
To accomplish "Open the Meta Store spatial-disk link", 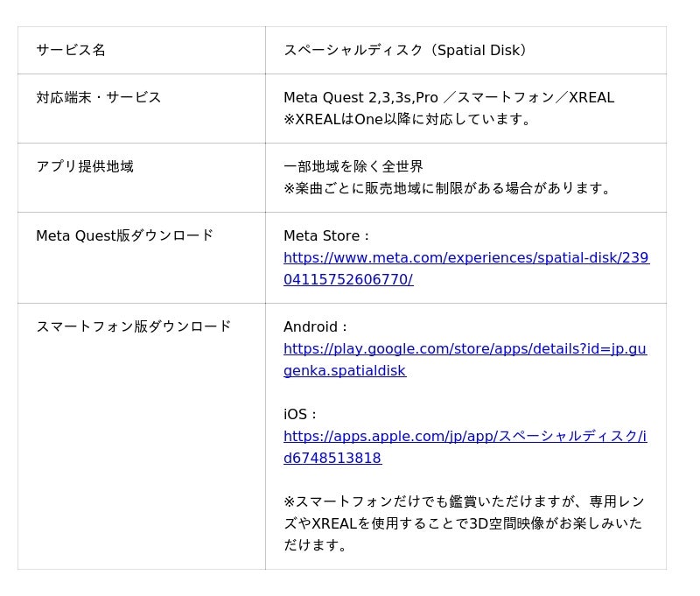I will click(x=465, y=258).
